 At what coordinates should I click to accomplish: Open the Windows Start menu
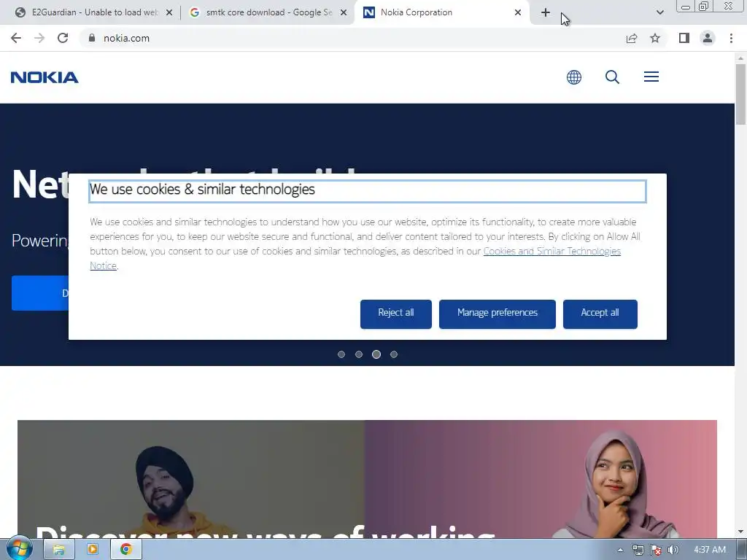[x=19, y=550]
